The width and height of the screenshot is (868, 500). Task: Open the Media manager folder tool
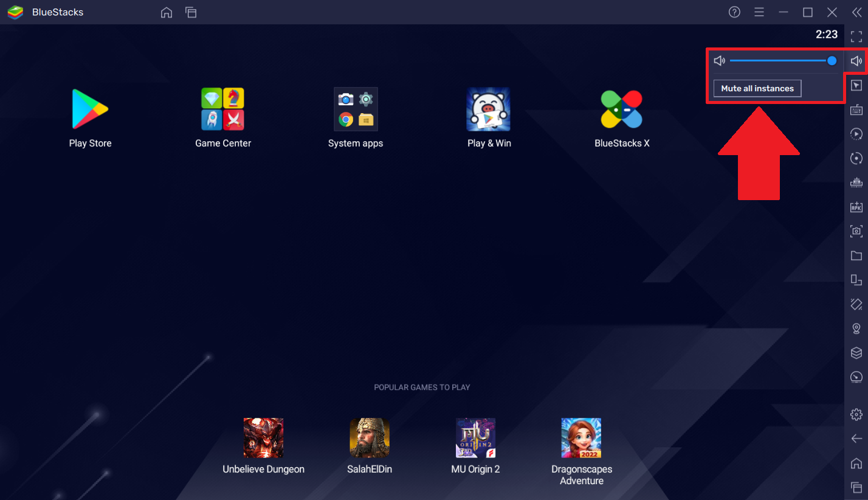[856, 255]
